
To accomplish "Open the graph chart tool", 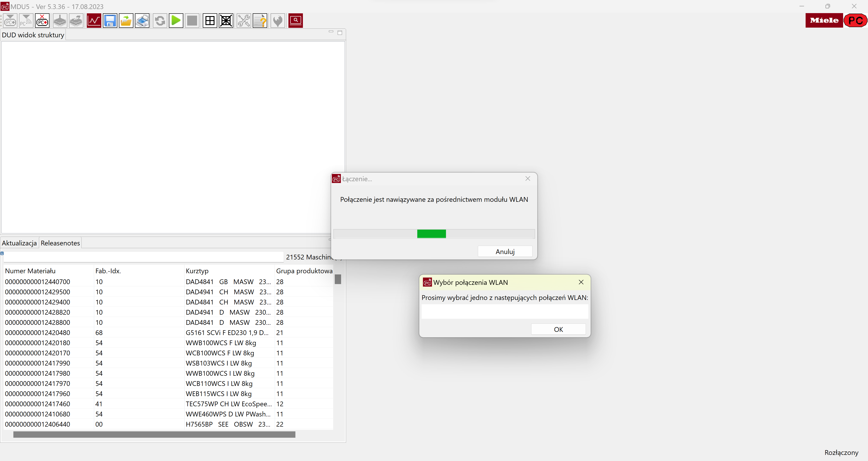I will 94,21.
